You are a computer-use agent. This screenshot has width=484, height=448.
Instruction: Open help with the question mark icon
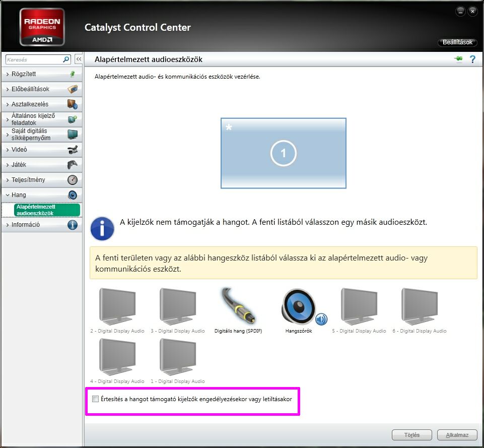tap(472, 59)
